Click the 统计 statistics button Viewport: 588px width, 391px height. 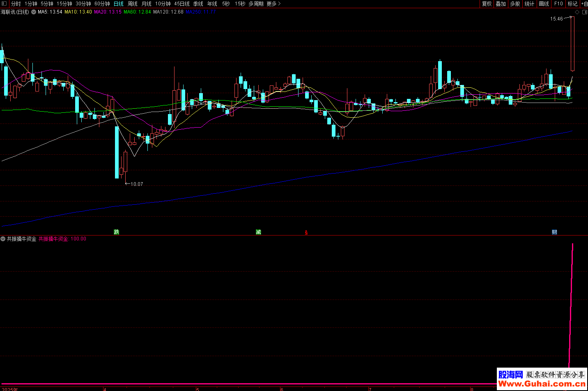tap(530, 4)
